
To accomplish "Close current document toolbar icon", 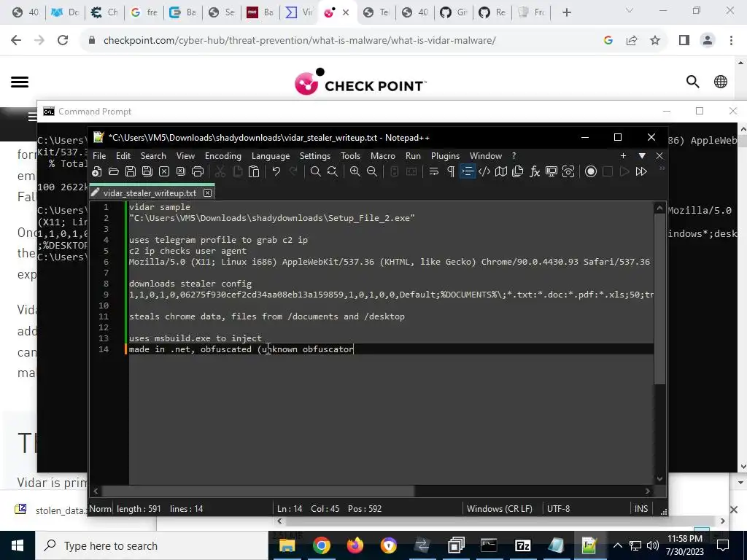I will (x=164, y=171).
